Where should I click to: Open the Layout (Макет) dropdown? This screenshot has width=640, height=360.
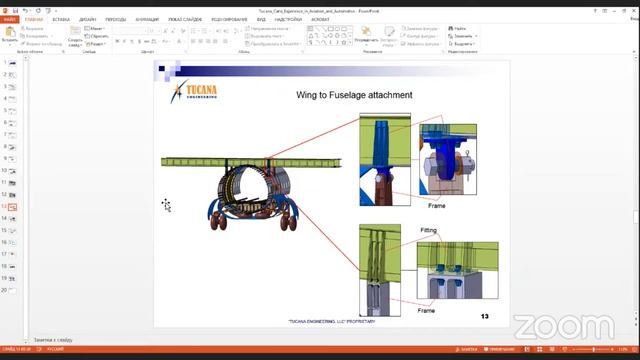pos(95,29)
